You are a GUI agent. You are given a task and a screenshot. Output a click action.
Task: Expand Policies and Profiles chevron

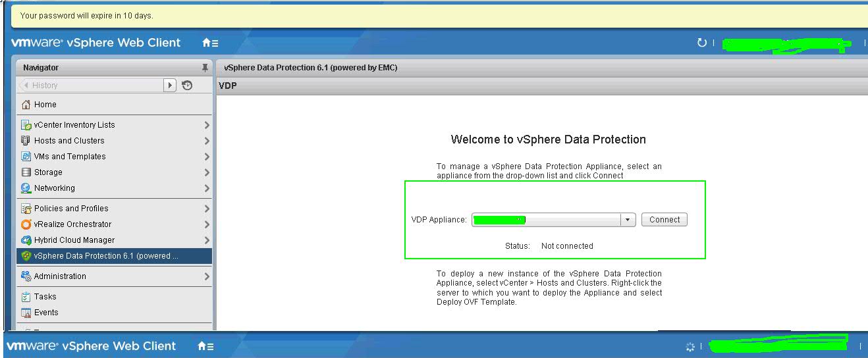[x=207, y=209]
